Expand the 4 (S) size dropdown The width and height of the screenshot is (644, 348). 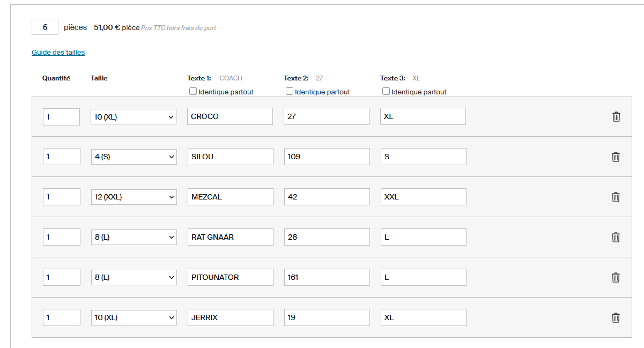click(134, 157)
